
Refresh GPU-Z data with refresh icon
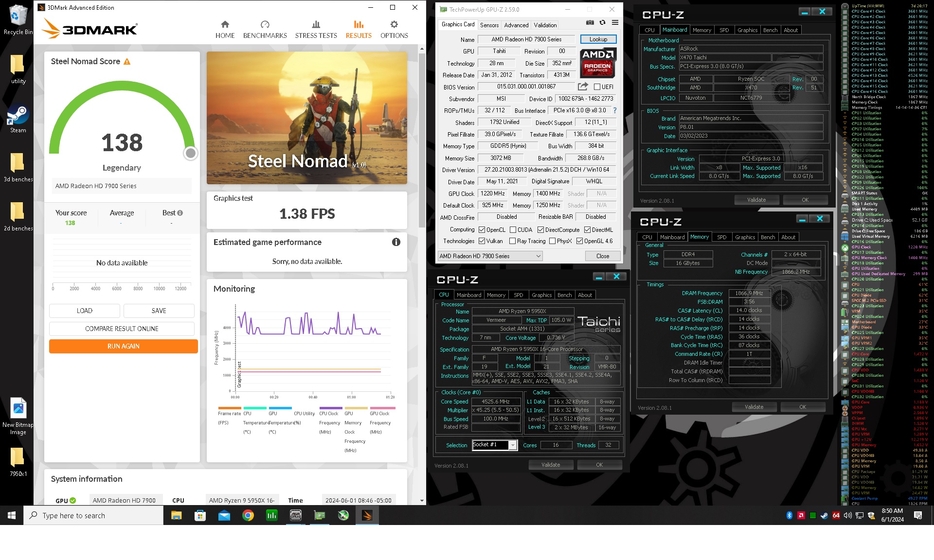[x=602, y=23]
